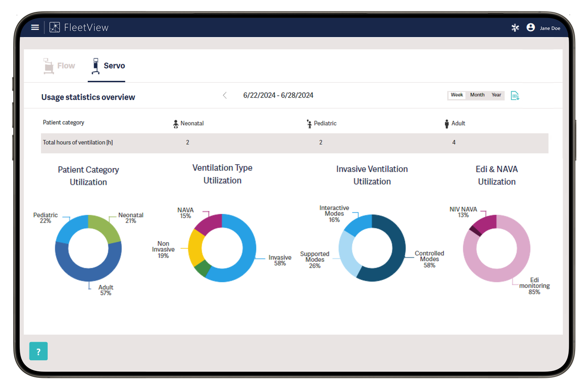The width and height of the screenshot is (588, 392).
Task: Click the Getinge asterisk icon
Action: pos(514,28)
